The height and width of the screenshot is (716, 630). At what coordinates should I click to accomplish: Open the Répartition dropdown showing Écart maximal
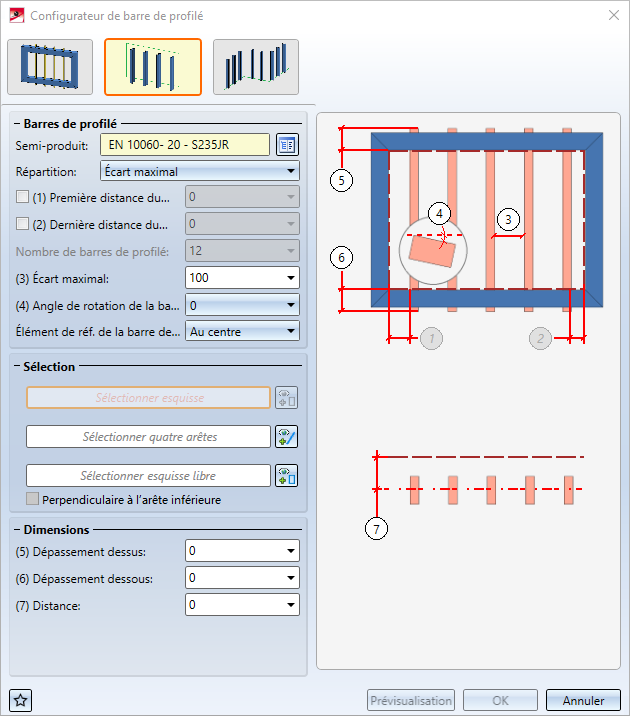click(200, 171)
